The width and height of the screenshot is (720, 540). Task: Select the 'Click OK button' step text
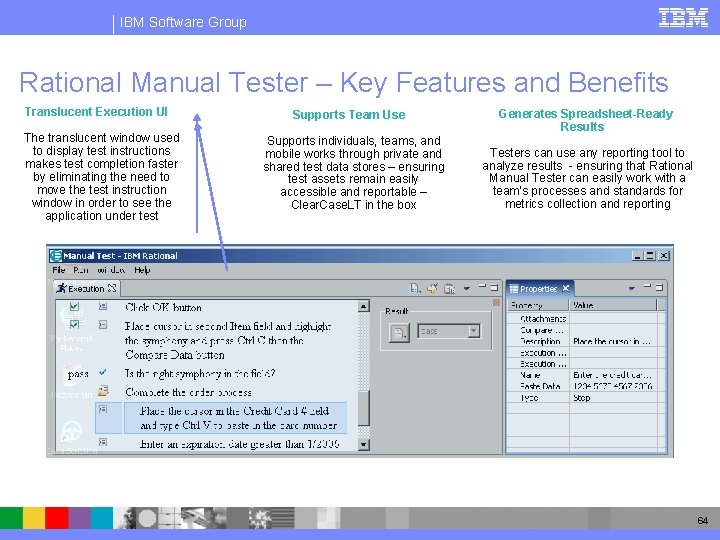[163, 307]
